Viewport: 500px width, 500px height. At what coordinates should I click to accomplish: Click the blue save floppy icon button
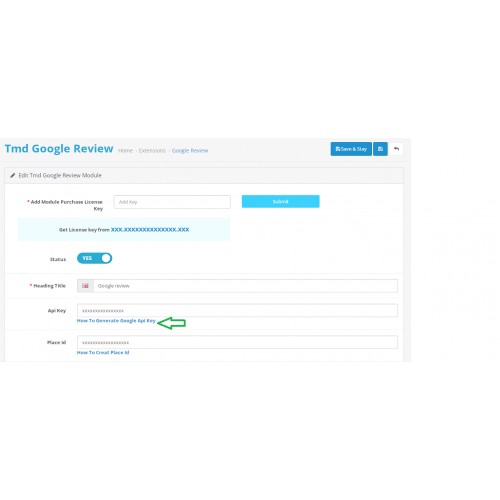pos(380,149)
